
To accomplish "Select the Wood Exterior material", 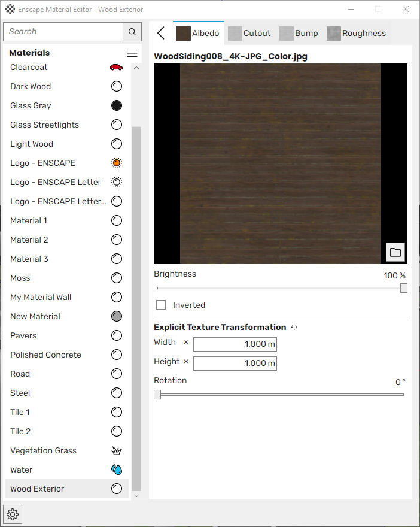I will coord(67,489).
